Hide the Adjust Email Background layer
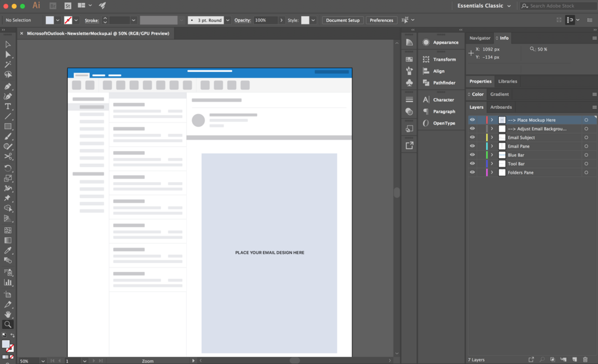The width and height of the screenshot is (598, 364). 472,128
